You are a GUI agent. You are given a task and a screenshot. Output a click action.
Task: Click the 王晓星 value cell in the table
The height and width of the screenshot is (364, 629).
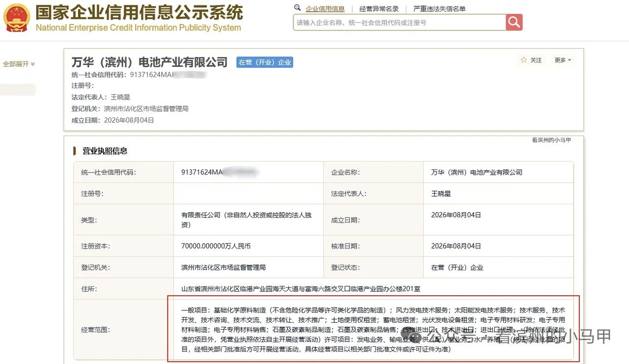pyautogui.click(x=498, y=194)
